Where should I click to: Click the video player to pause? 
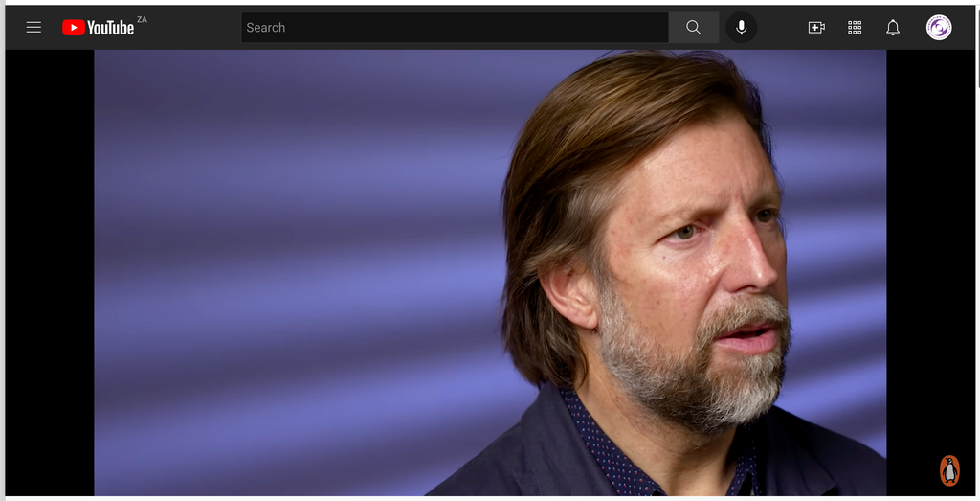(490, 273)
